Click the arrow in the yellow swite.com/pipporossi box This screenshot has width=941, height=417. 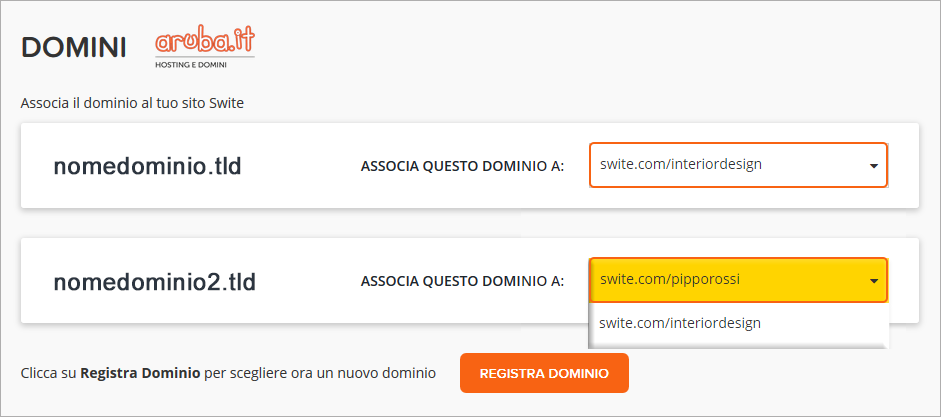point(874,281)
